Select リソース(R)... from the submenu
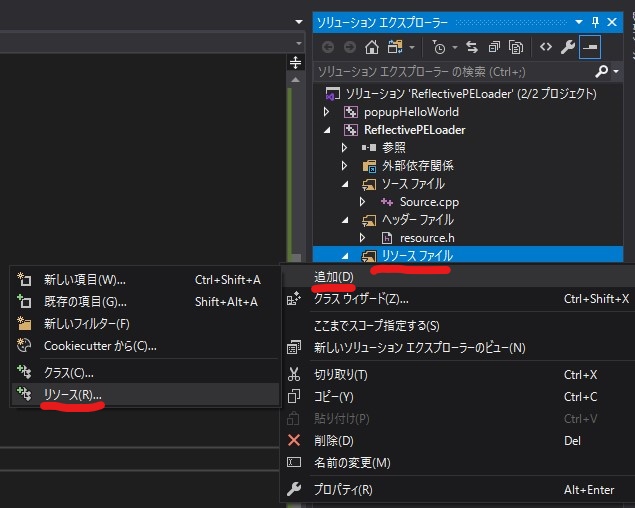 coord(72,395)
